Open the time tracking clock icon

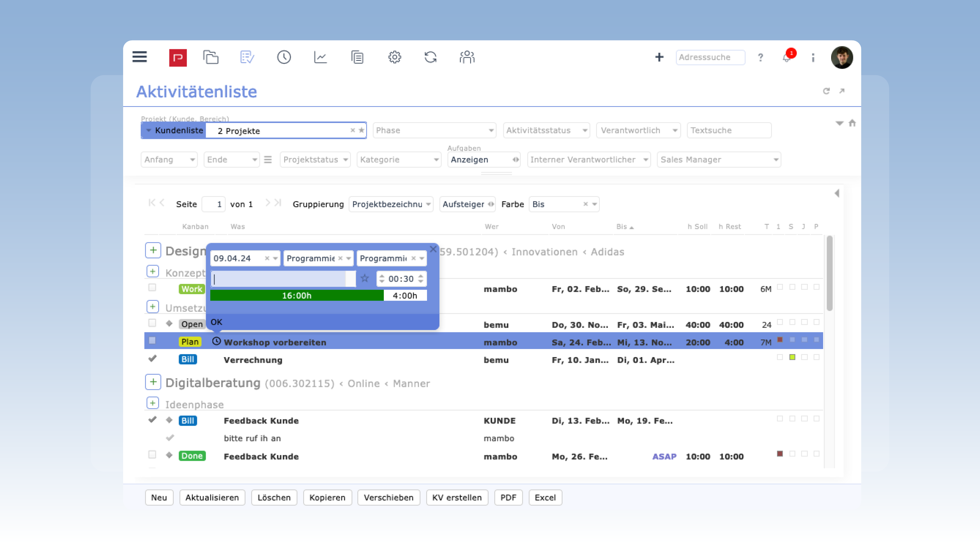click(284, 57)
